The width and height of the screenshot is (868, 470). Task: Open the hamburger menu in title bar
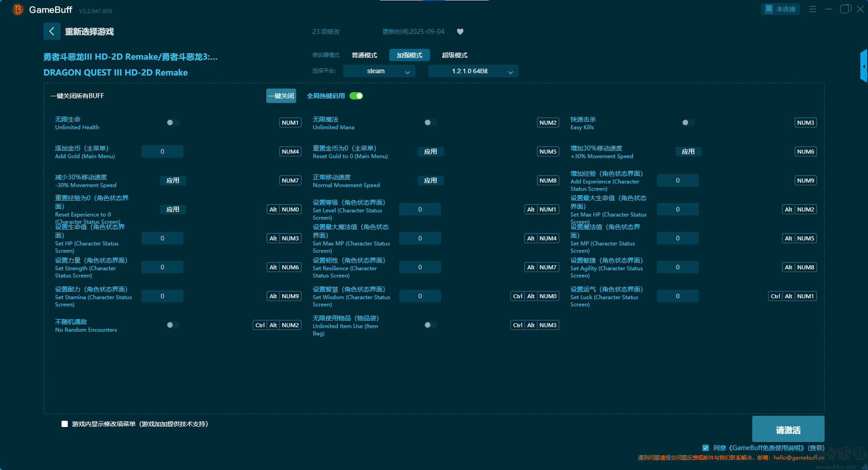[812, 9]
